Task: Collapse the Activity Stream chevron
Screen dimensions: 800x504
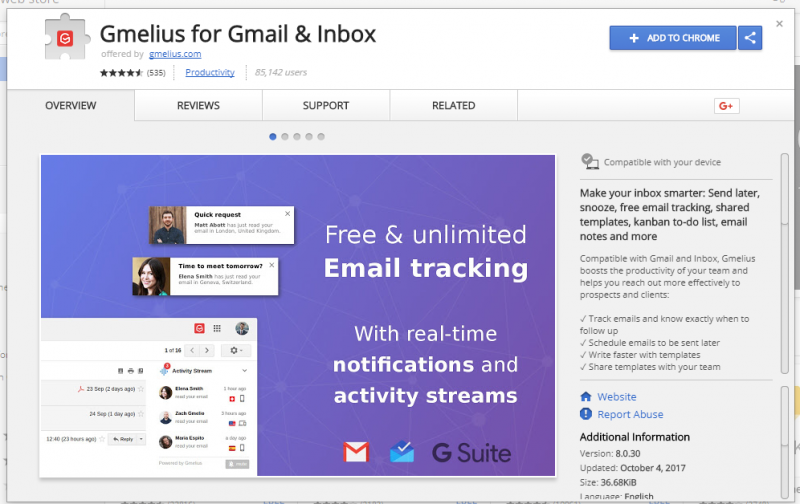Action: (x=244, y=371)
